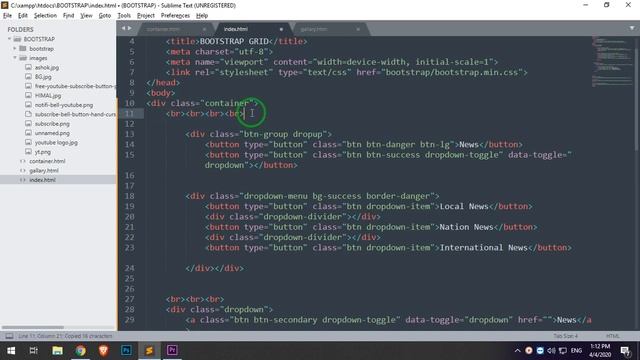
Task: Open container.html from the sidebar
Action: [47, 161]
